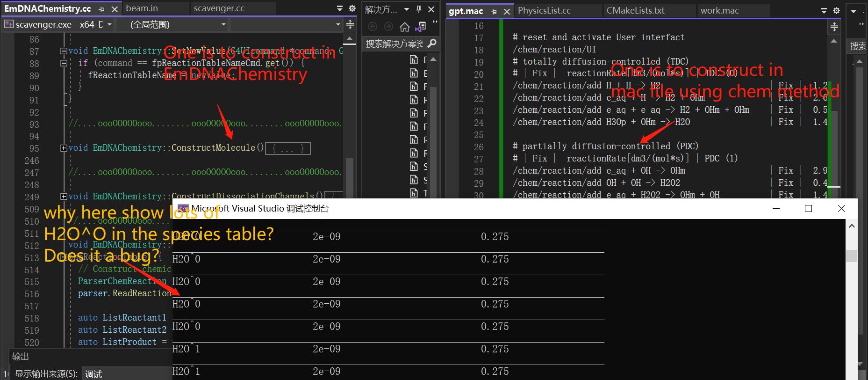
Task: Collapse the SetNewValue function block
Action: [x=64, y=51]
